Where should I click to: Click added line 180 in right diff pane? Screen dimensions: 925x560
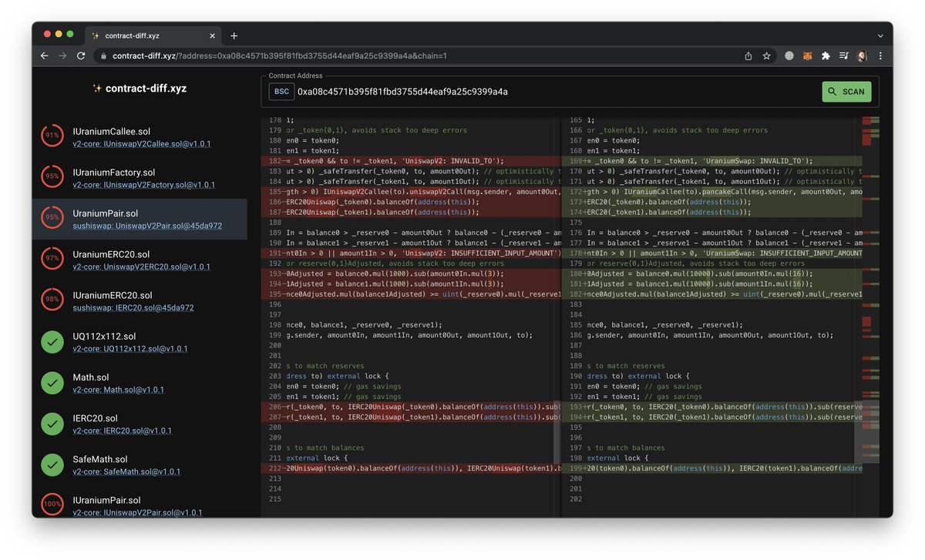(712, 273)
